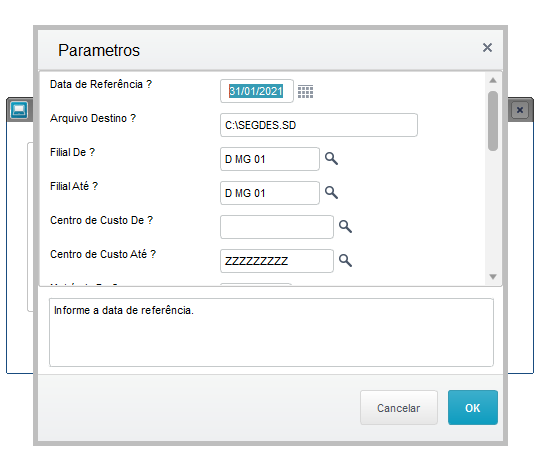Image resolution: width=554 pixels, height=462 pixels.
Task: Close the background window with dark X button
Action: click(x=520, y=110)
